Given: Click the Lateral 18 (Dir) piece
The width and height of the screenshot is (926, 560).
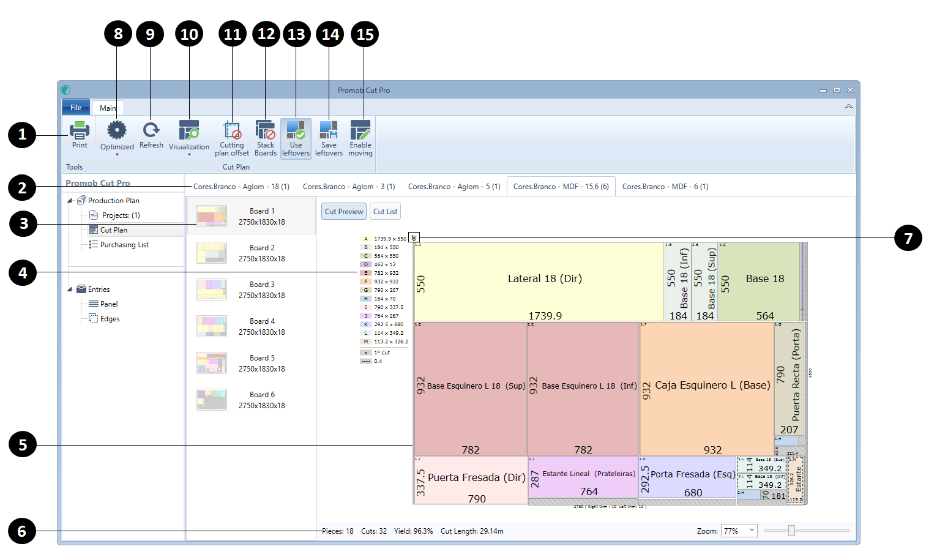Looking at the screenshot, I should (539, 282).
